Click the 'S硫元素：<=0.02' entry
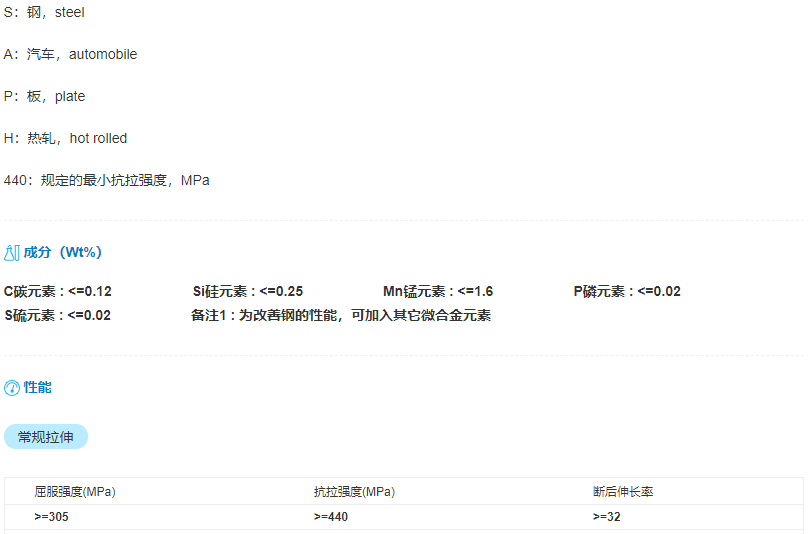This screenshot has width=811, height=534. pos(57,315)
